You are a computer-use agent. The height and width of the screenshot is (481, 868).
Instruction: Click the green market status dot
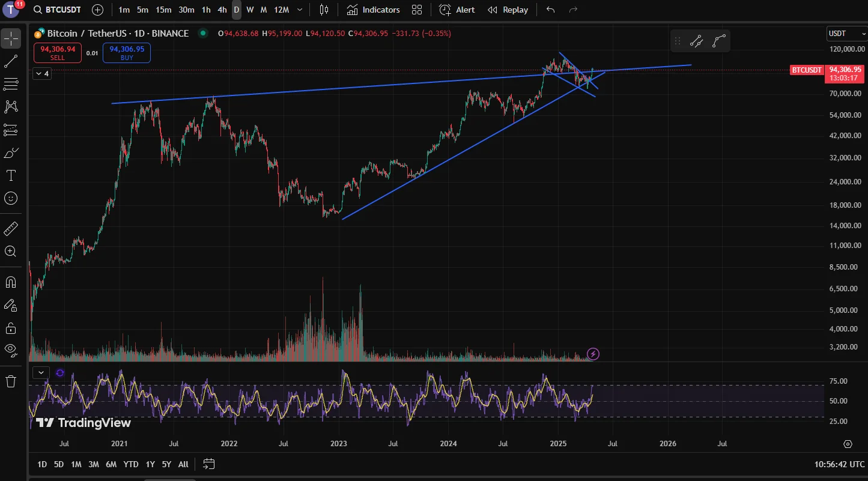[x=203, y=34]
